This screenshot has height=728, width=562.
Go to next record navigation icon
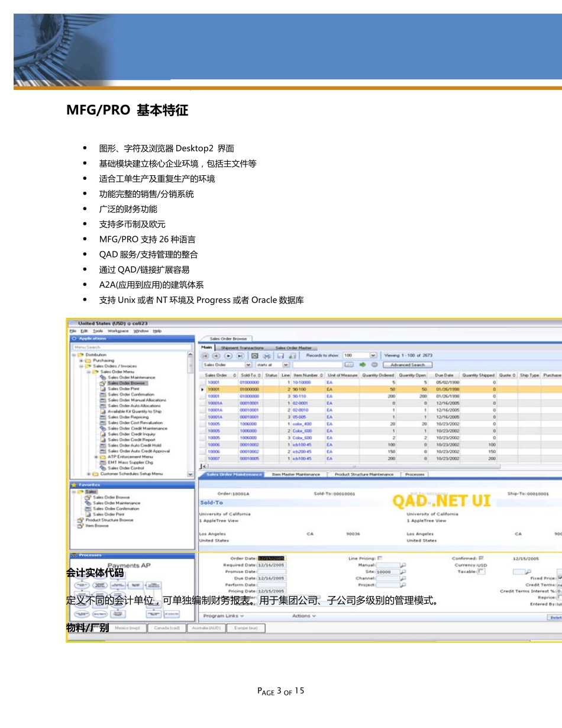pos(228,356)
